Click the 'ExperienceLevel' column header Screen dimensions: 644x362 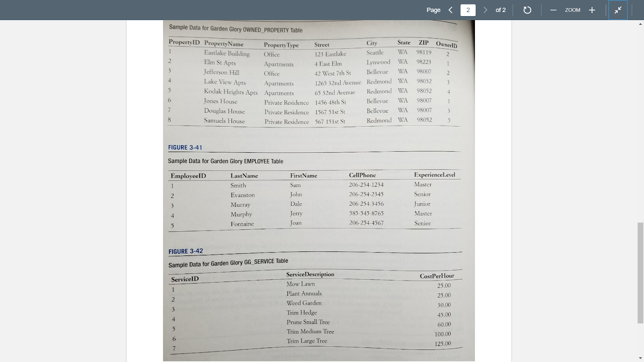pyautogui.click(x=435, y=175)
